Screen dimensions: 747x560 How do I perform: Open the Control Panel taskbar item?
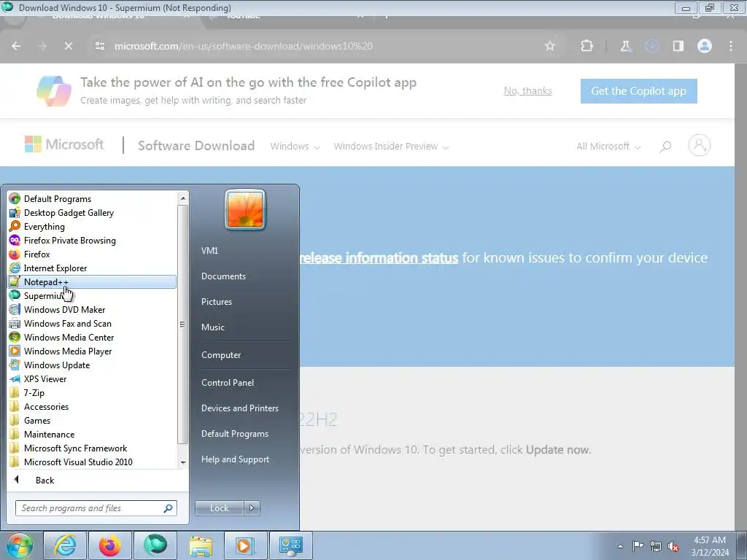(x=290, y=545)
